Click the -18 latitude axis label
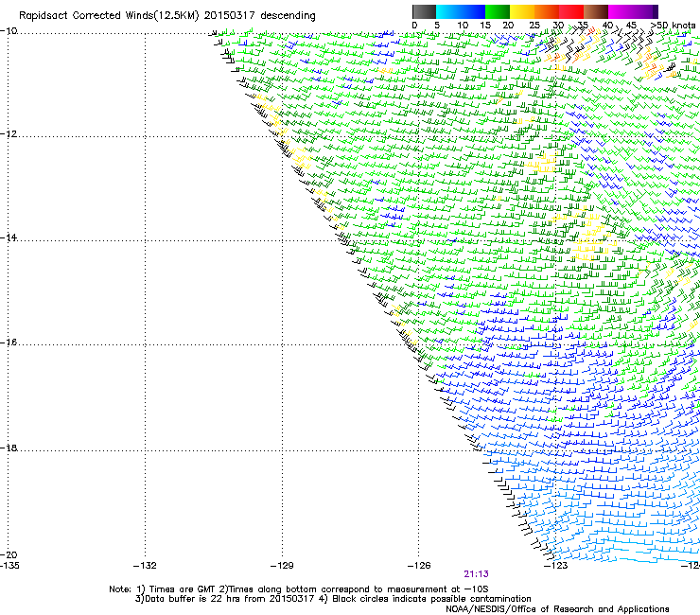This screenshot has width=700, height=615. tap(9, 448)
